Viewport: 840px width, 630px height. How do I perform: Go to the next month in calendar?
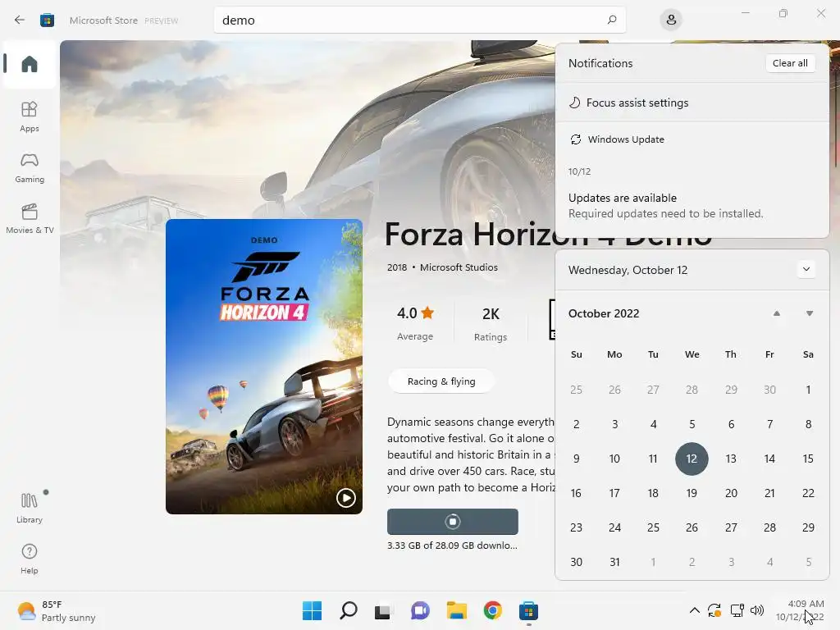810,313
